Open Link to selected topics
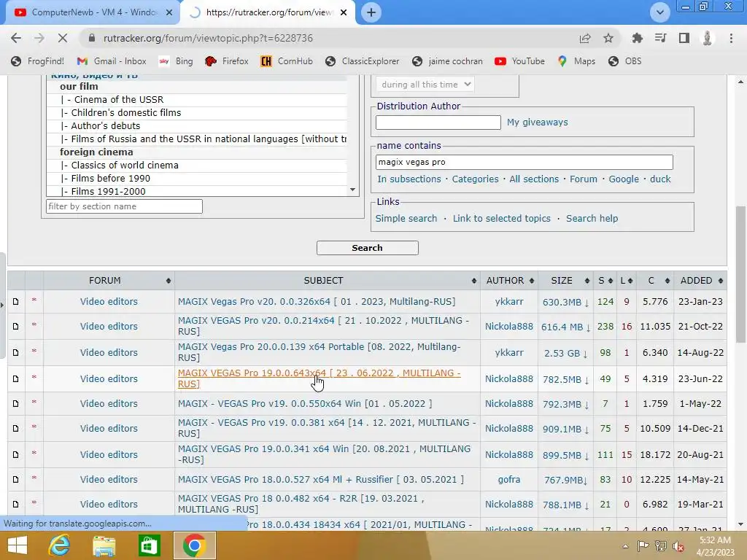This screenshot has width=747, height=560. [502, 218]
